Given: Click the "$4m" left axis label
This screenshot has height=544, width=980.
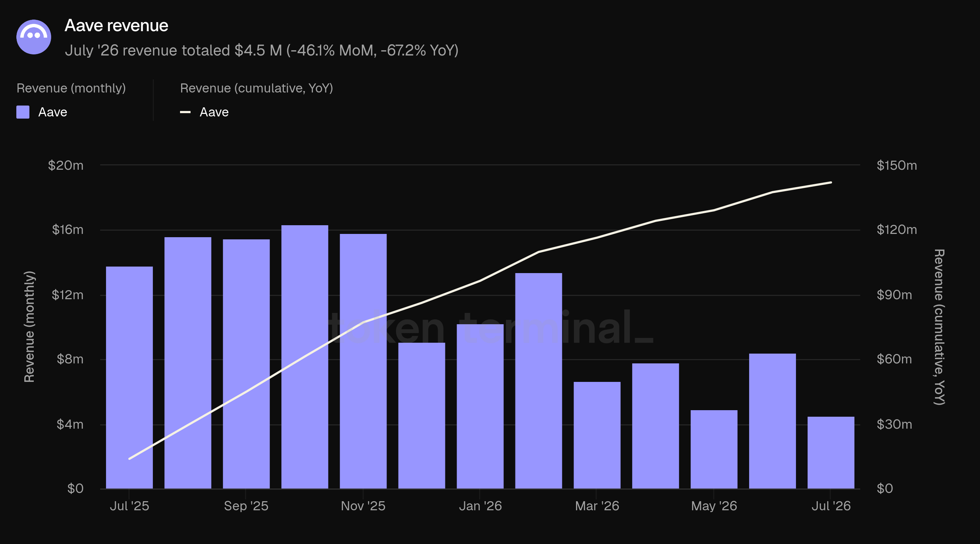Looking at the screenshot, I should tap(70, 424).
